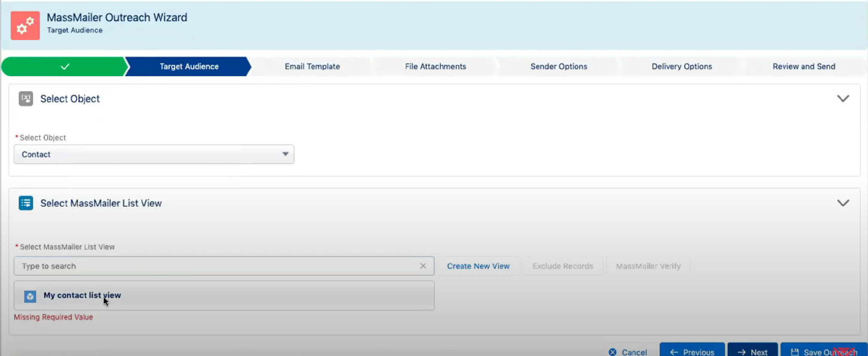Screen dimensions: 868x356
Task: Go to the Delivery Options step
Action: pos(682,67)
